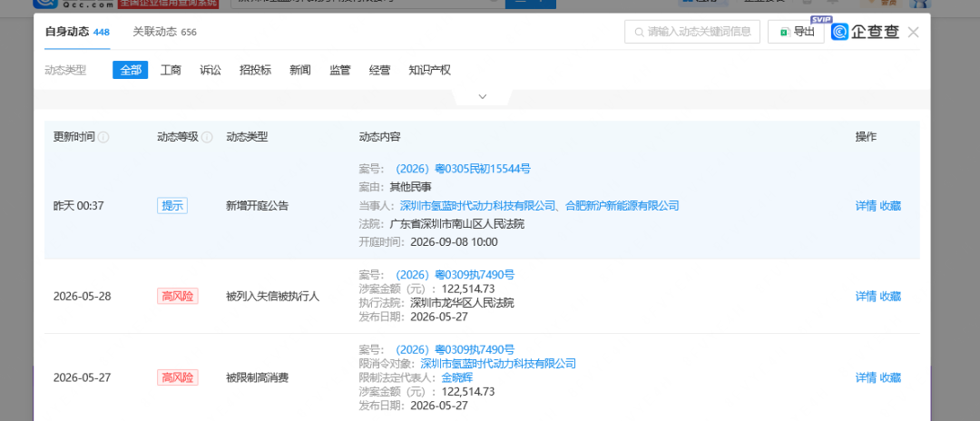Switch to 自身动态 tab
The image size is (980, 421).
[77, 32]
